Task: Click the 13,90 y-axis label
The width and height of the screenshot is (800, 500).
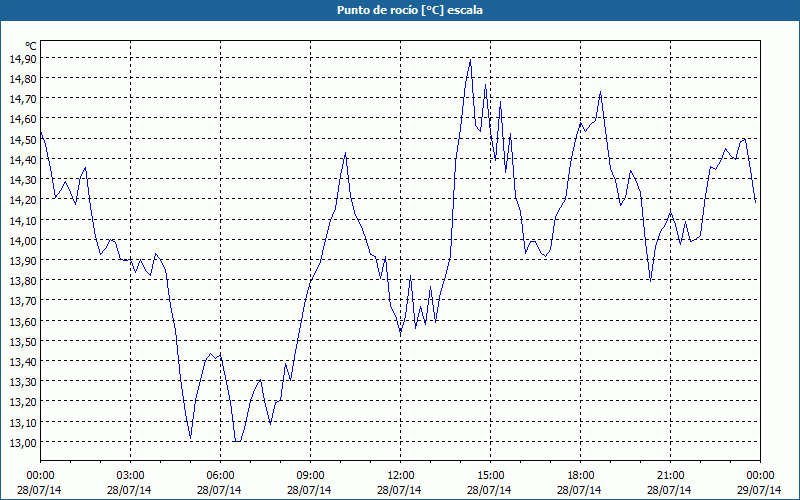Action: (23, 261)
